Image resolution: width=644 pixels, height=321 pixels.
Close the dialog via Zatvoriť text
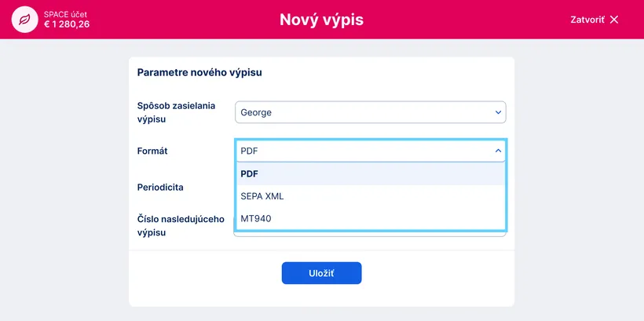click(x=587, y=20)
